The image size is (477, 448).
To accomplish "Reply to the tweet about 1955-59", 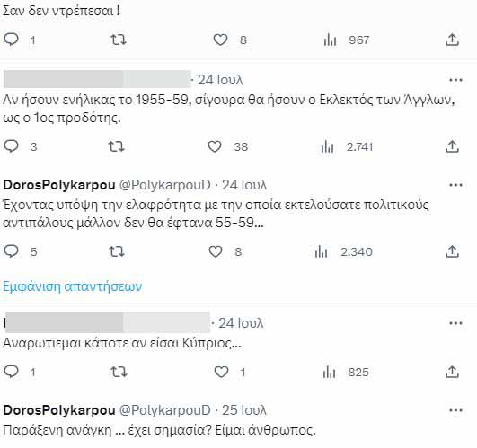I will pyautogui.click(x=12, y=147).
